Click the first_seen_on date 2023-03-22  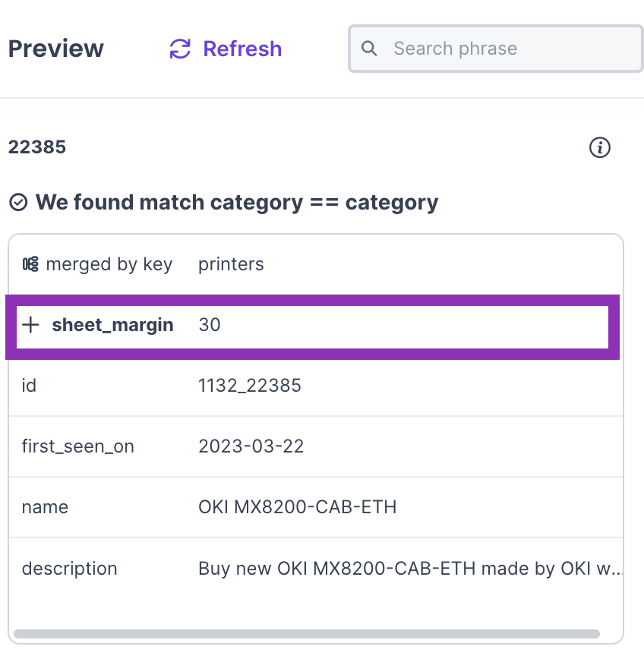251,446
